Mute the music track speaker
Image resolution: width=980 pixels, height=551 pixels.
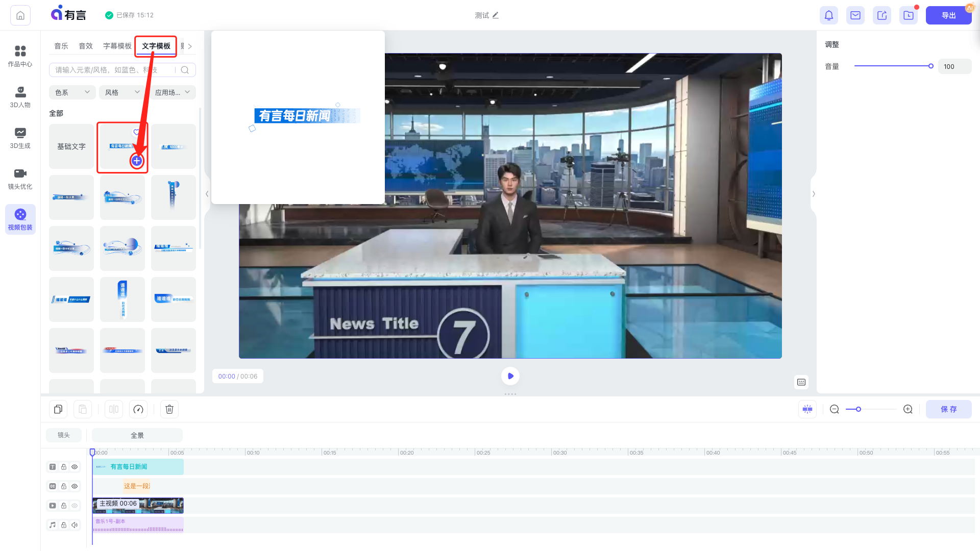pos(75,525)
